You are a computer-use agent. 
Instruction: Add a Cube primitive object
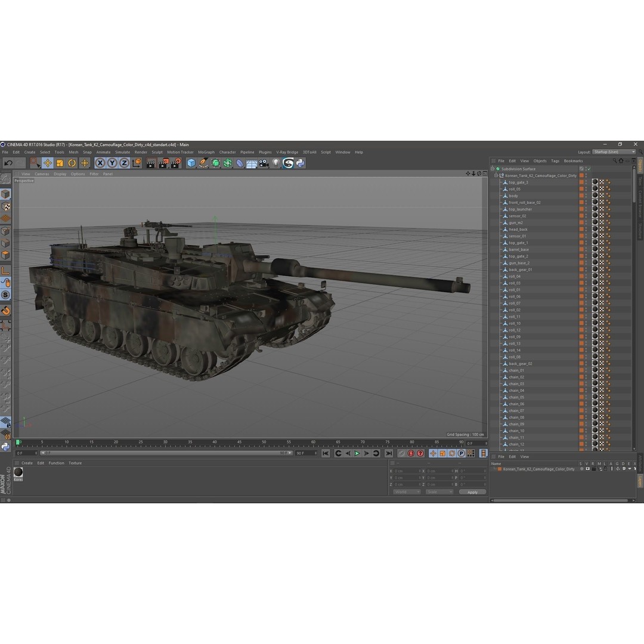(191, 163)
